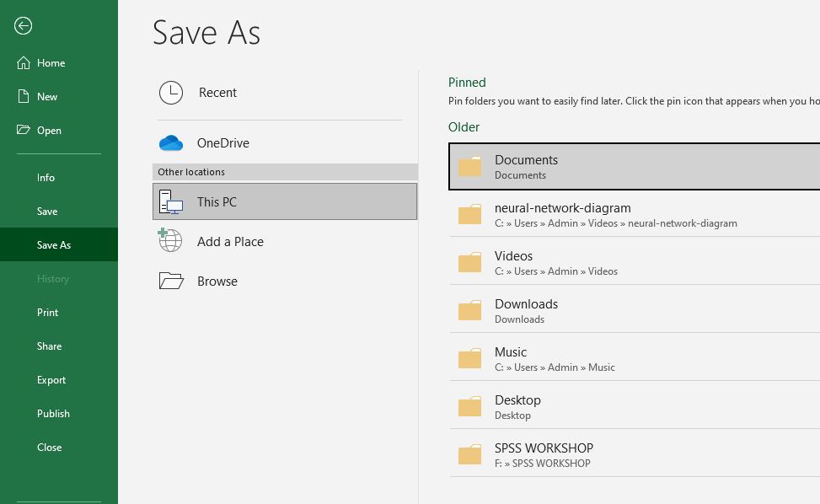Open the Info menu item
The width and height of the screenshot is (820, 504).
point(46,178)
